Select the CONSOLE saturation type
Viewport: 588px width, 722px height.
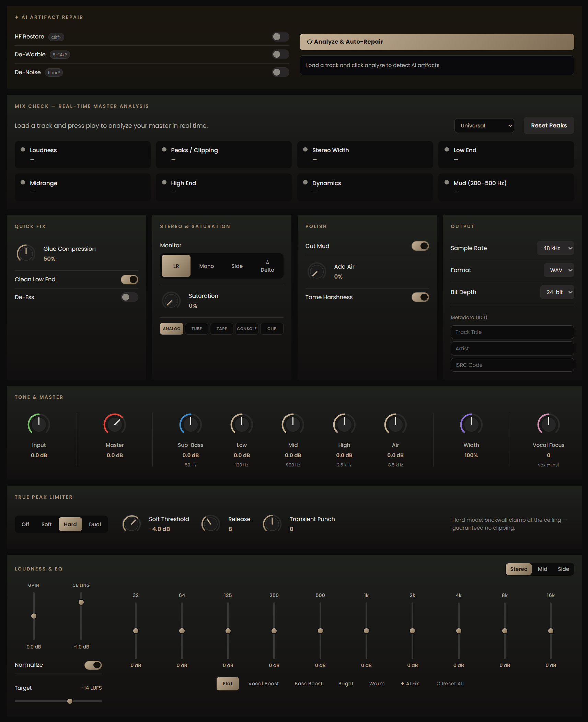tap(247, 329)
